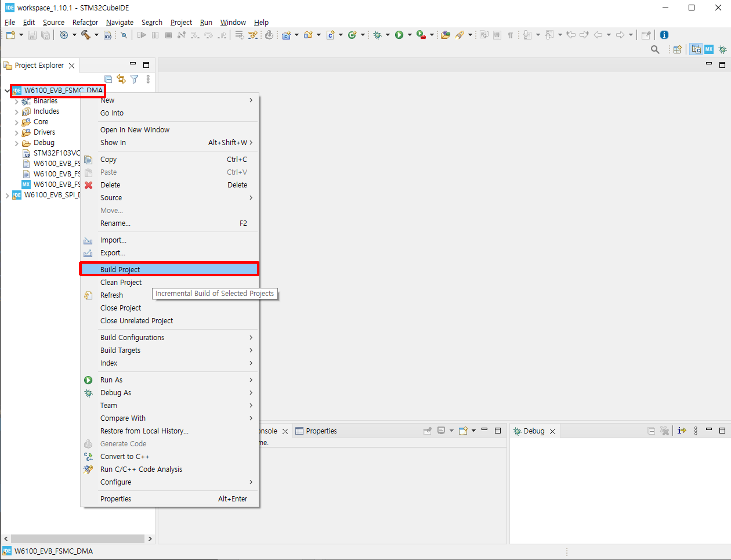Click the blue Information Center icon
The height and width of the screenshot is (560, 731).
pyautogui.click(x=664, y=35)
